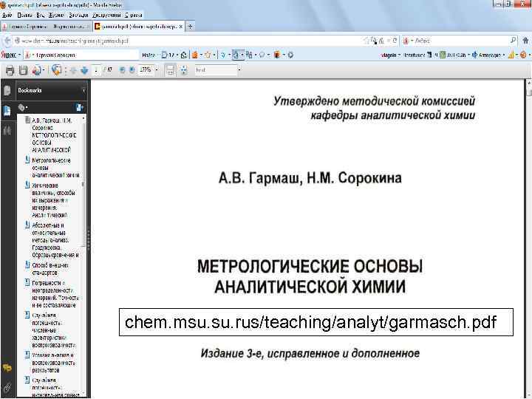Screen dimensions: 532x399
Task: Click the fit-width scrolling mode icon
Action: click(x=170, y=70)
